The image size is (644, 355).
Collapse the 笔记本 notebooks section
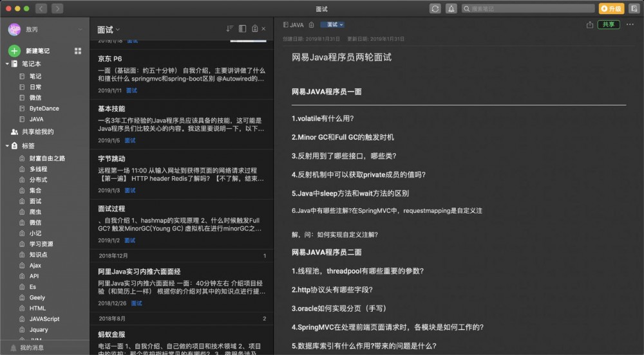click(x=7, y=64)
